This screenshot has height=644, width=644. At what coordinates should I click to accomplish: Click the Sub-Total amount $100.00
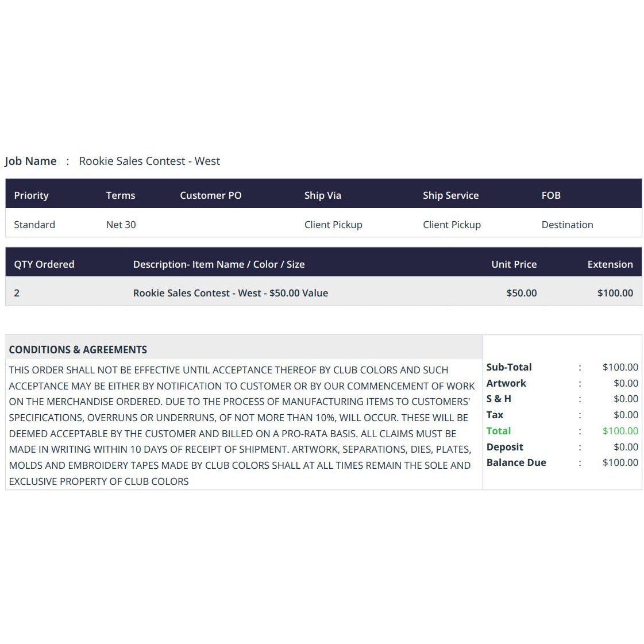[620, 367]
